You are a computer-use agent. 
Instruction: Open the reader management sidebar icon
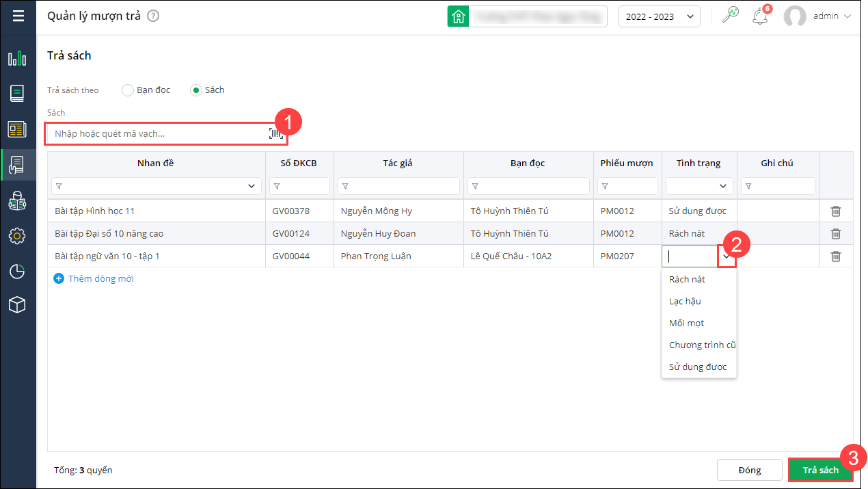(17, 200)
